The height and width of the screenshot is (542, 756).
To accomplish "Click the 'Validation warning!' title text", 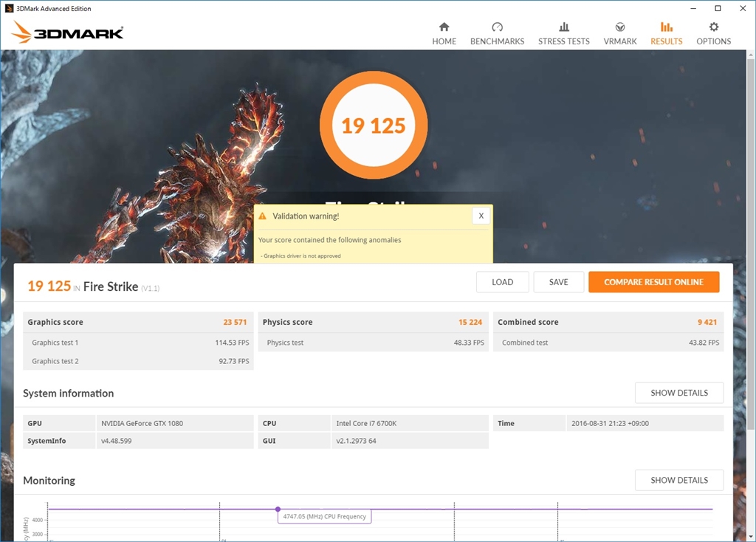I will click(x=306, y=216).
